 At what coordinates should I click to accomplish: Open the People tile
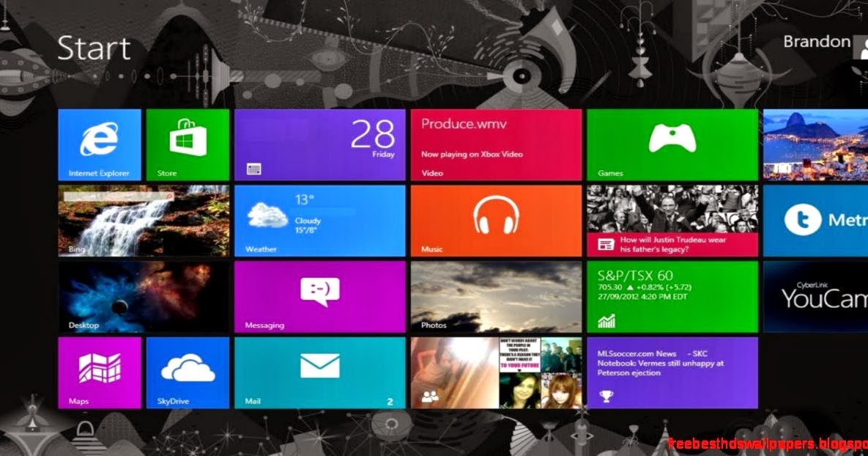[x=495, y=372]
